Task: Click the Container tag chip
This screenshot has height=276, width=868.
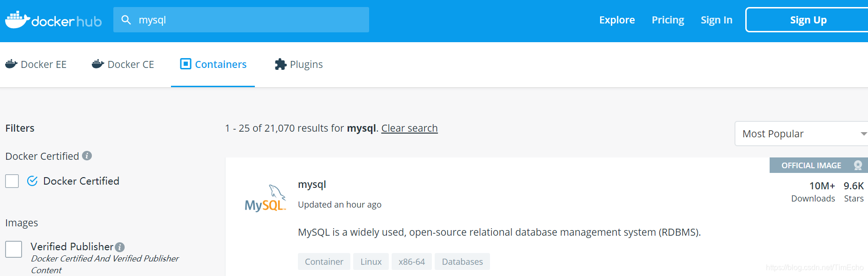Action: coord(324,261)
